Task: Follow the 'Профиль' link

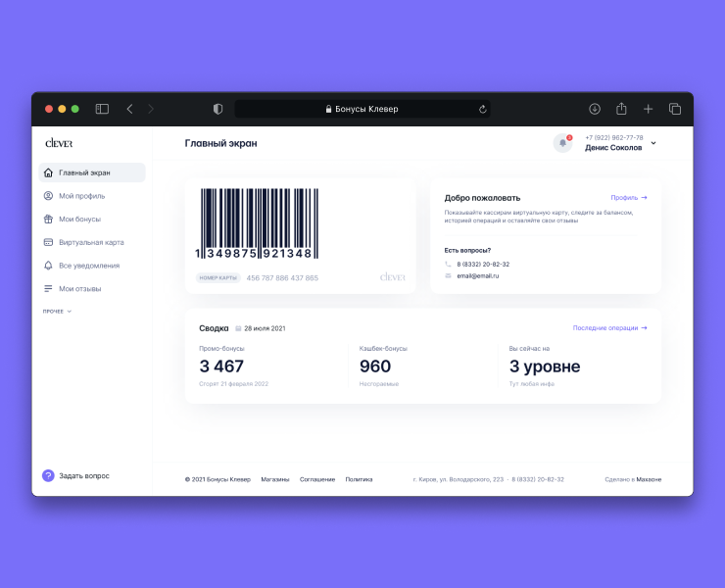Action: coord(629,198)
